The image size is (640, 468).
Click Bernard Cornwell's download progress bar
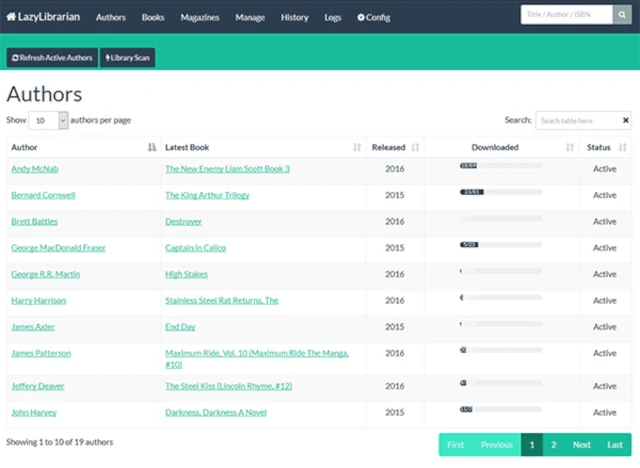point(500,191)
